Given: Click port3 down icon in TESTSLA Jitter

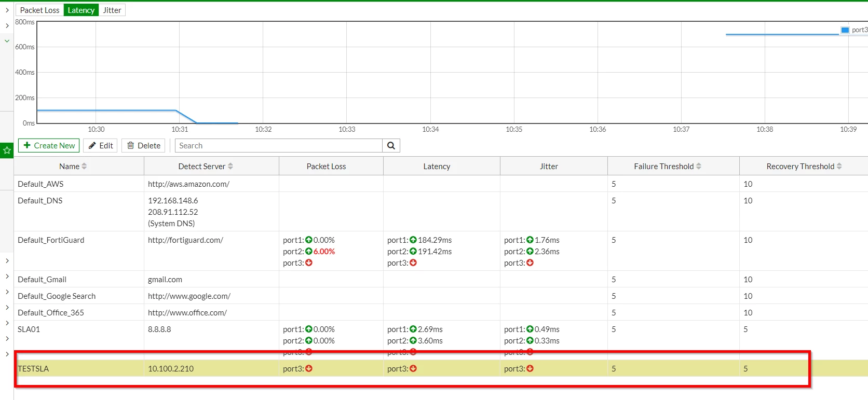Looking at the screenshot, I should point(530,369).
